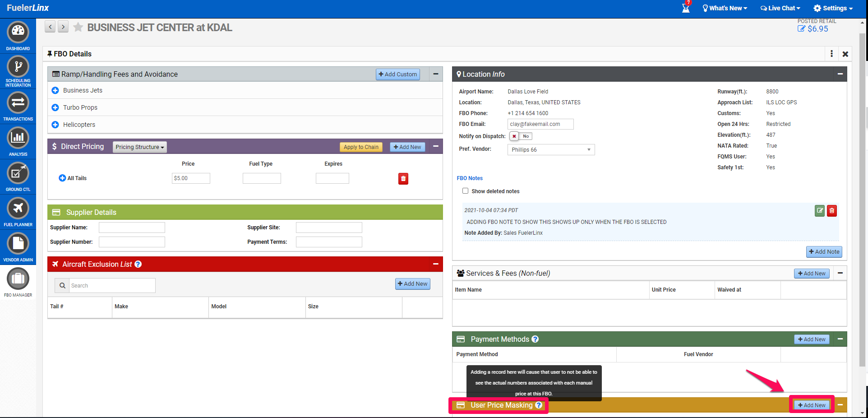868x418 pixels.
Task: Open the What's New menu
Action: (x=725, y=8)
